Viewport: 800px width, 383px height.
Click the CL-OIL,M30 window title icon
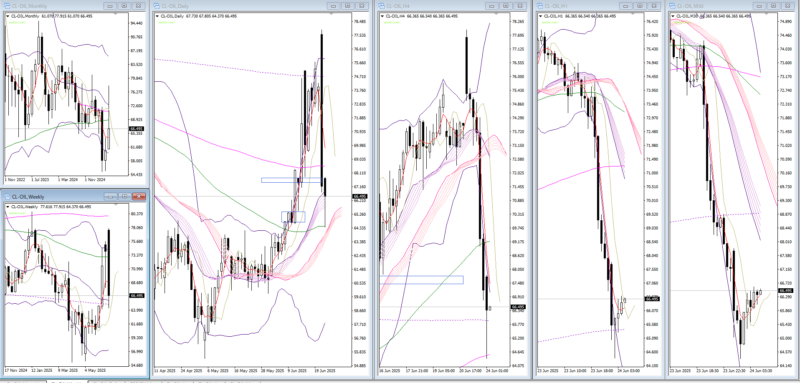tap(673, 6)
